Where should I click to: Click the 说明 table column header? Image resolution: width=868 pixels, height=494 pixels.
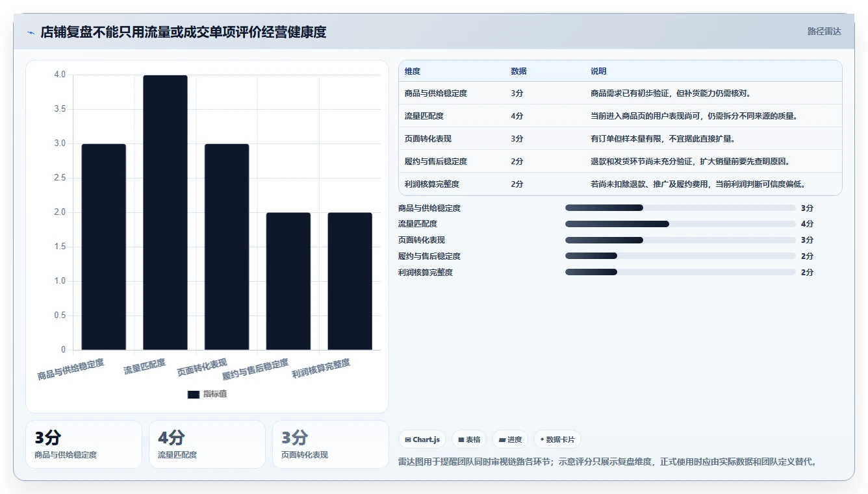pos(598,71)
